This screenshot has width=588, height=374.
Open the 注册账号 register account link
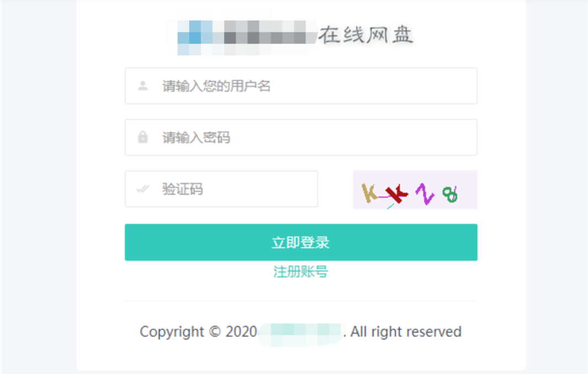[300, 272]
